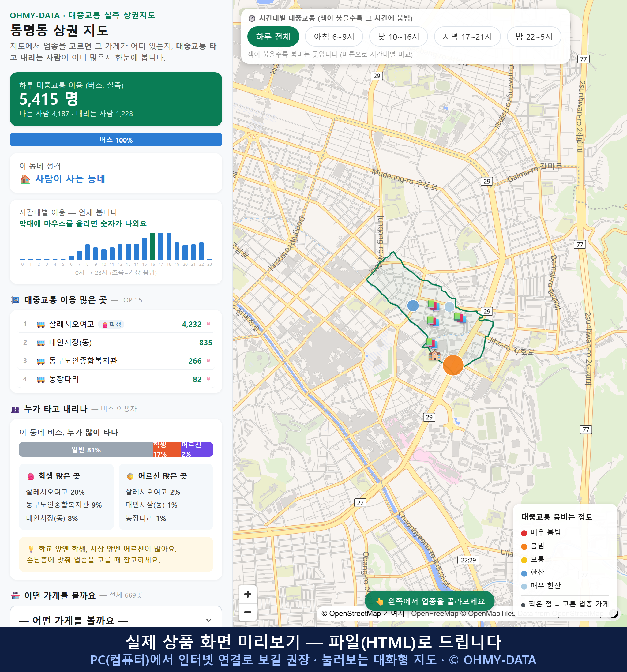Click bus icon in the 살레시오여고 row
Viewport: 627px width, 672px height.
pos(40,325)
